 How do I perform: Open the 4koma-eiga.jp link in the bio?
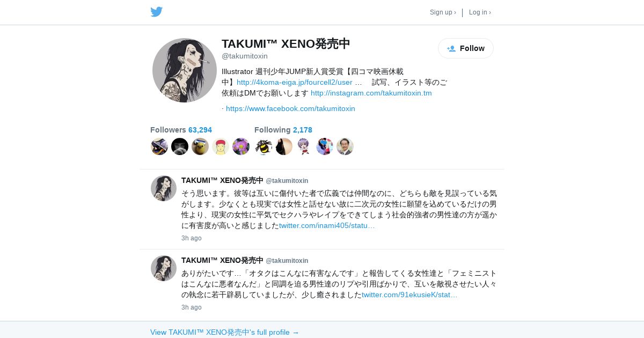pyautogui.click(x=295, y=82)
